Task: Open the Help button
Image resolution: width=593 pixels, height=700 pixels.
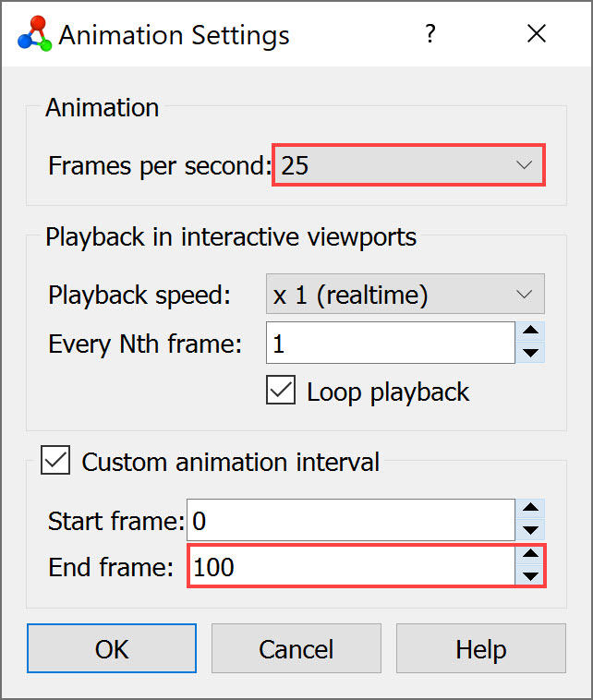Action: tap(480, 649)
